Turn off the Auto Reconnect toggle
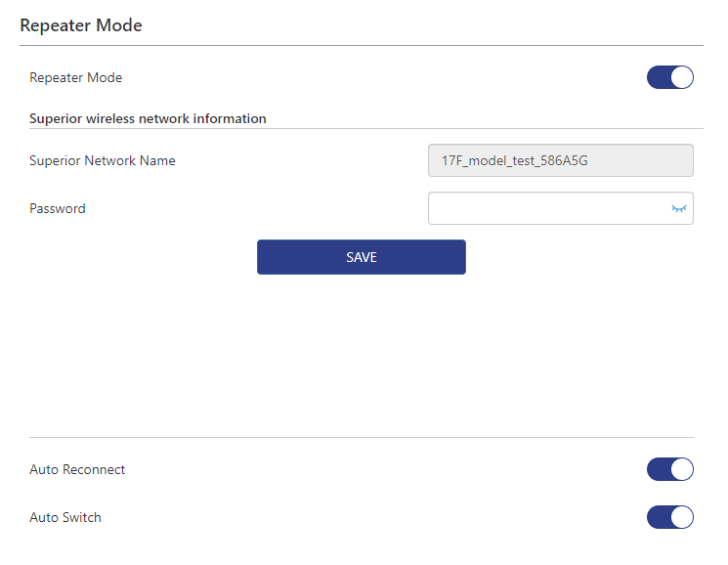Image resolution: width=728 pixels, height=565 pixels. point(669,469)
